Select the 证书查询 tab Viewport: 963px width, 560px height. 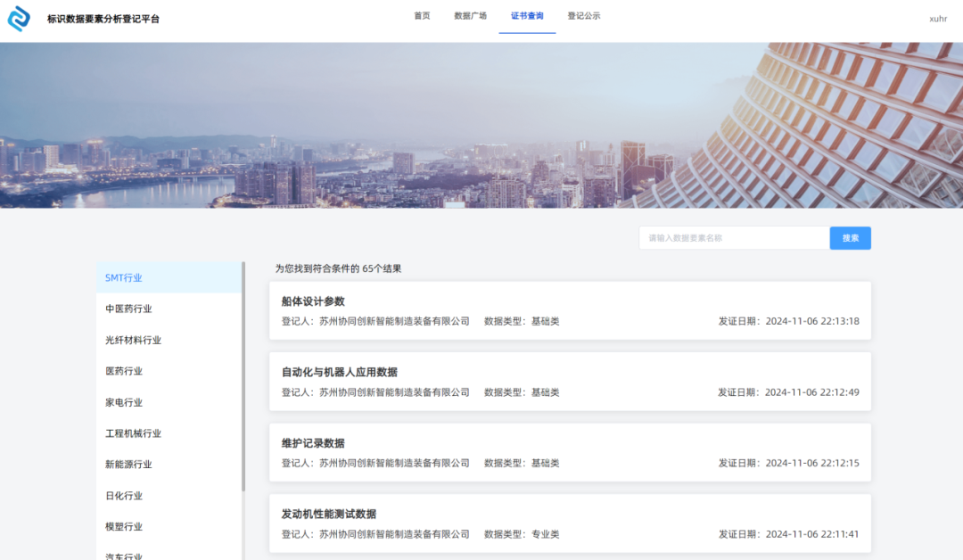click(526, 16)
